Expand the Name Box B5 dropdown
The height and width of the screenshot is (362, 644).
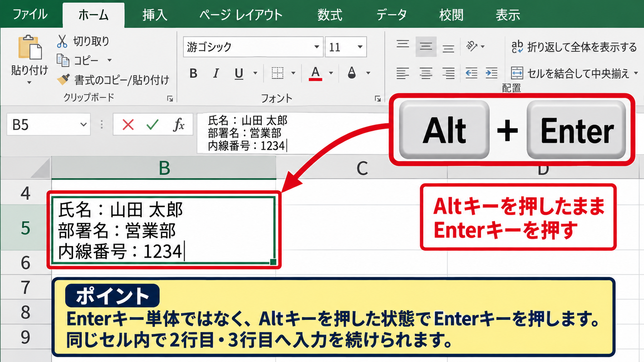pos(83,125)
